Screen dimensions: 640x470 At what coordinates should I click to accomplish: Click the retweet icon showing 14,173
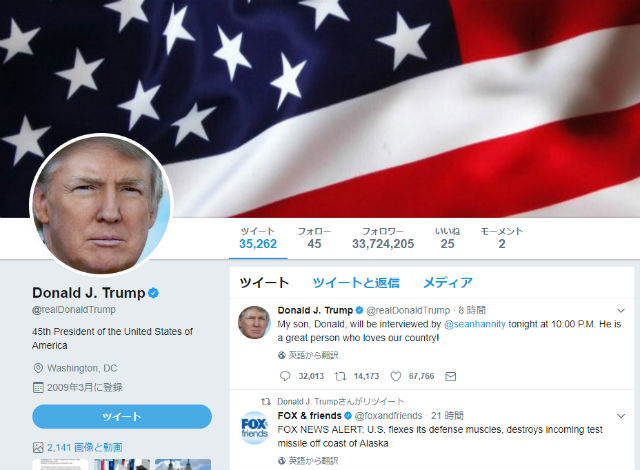pos(340,376)
